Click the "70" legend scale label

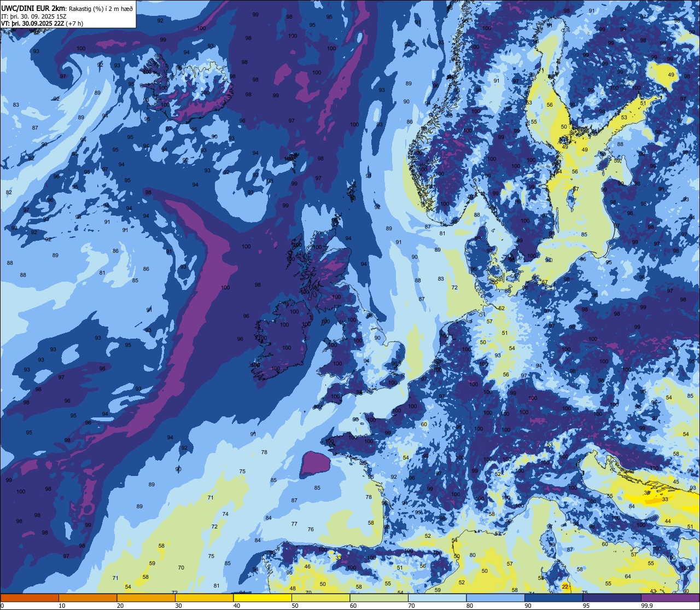tap(411, 606)
